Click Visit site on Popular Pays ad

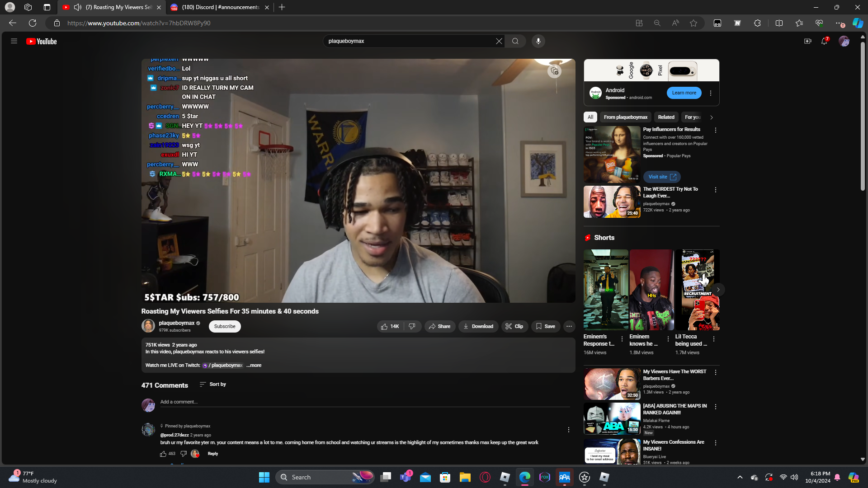tap(662, 177)
